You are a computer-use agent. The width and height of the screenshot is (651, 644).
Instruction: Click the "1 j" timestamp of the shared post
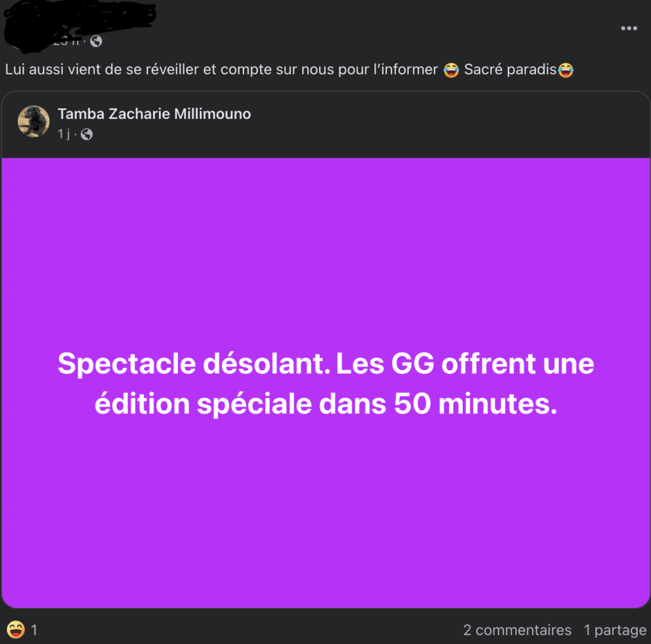click(64, 134)
